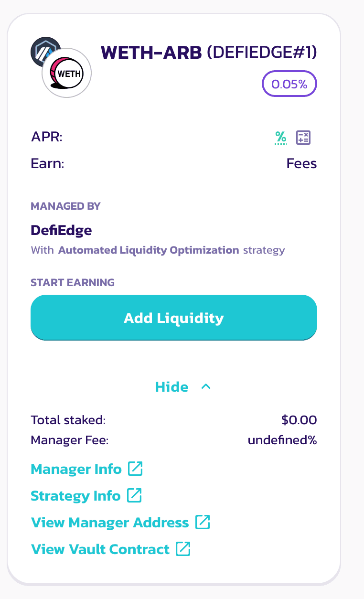Screen dimensions: 364x599
Task: Click external-link icon beside Strategy Info
Action: pos(134,496)
